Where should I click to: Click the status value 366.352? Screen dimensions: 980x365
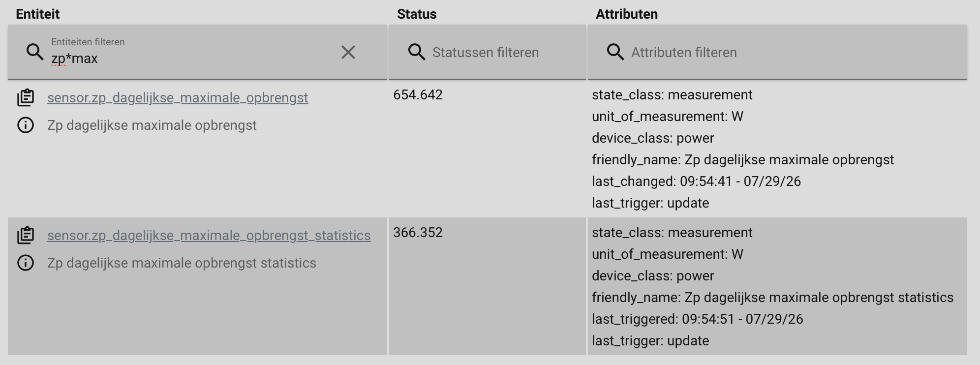tap(418, 232)
